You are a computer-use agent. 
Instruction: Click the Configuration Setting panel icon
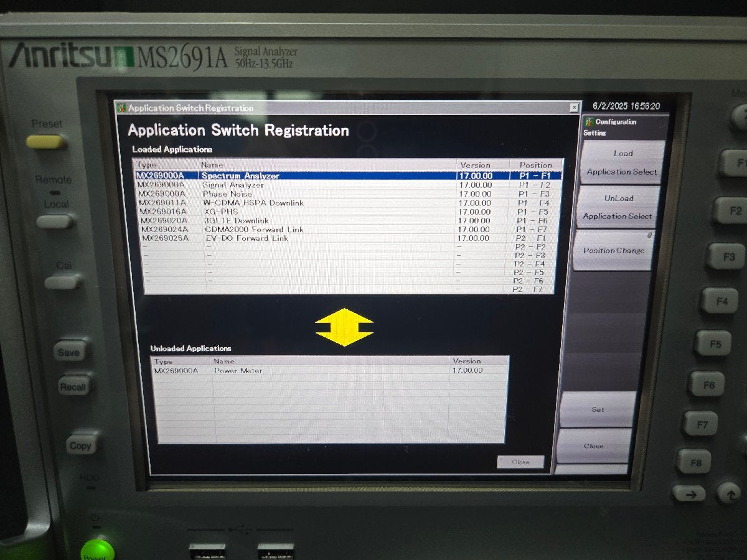click(589, 122)
